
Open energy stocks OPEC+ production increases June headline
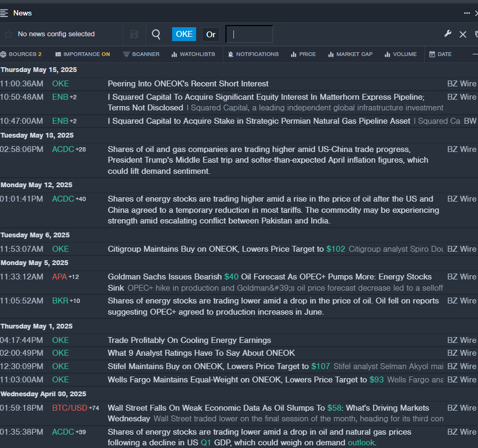[x=273, y=306]
